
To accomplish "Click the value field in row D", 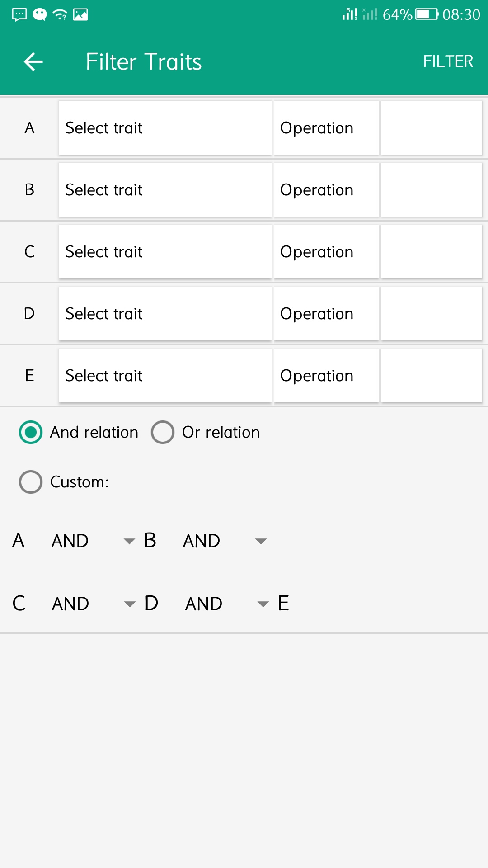I will point(431,314).
